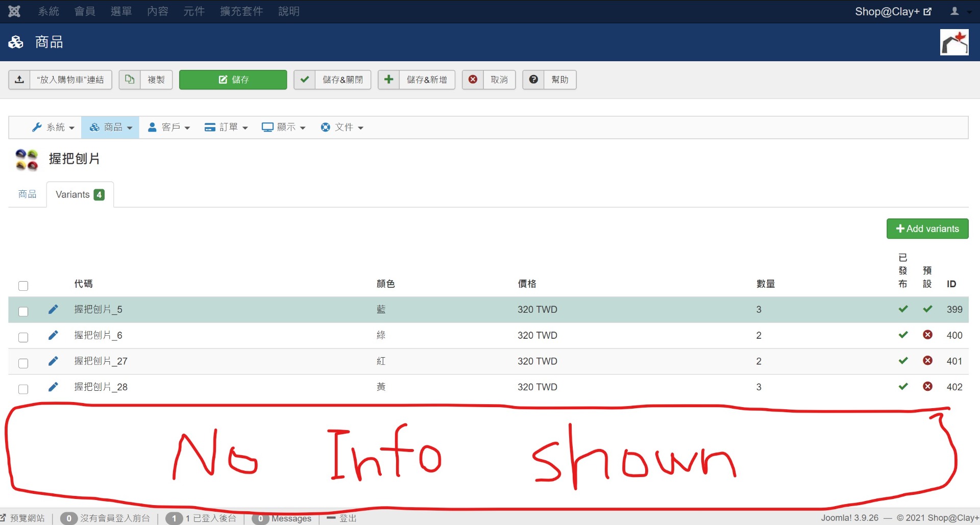This screenshot has width=980, height=525.
Task: Click the "放入購物車"連結 button label
Action: [x=70, y=80]
